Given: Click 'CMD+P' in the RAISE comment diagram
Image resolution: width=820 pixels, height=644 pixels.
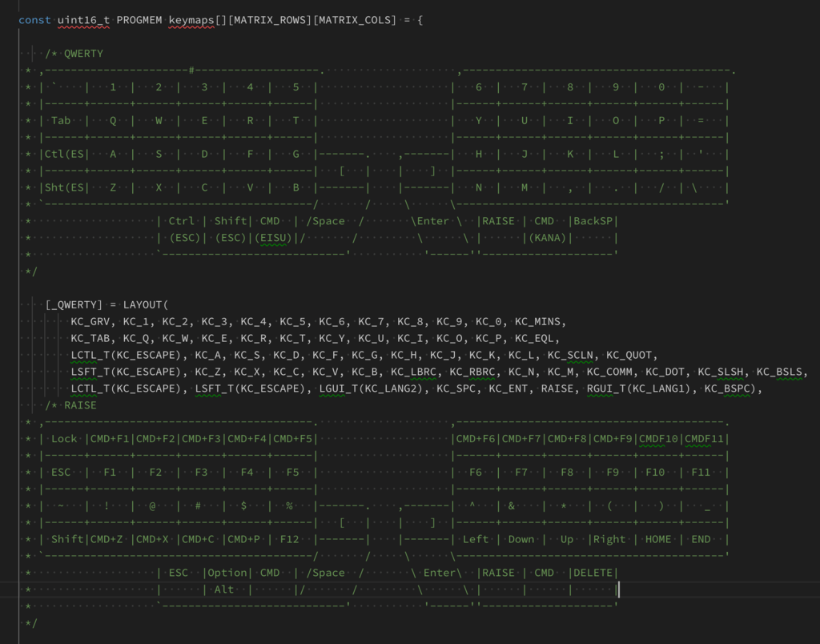Looking at the screenshot, I should click(x=243, y=539).
